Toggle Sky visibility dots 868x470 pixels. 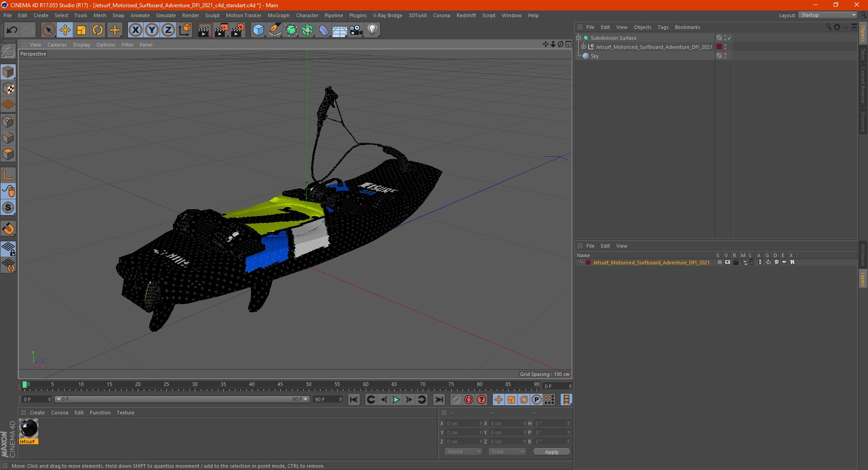tap(726, 56)
